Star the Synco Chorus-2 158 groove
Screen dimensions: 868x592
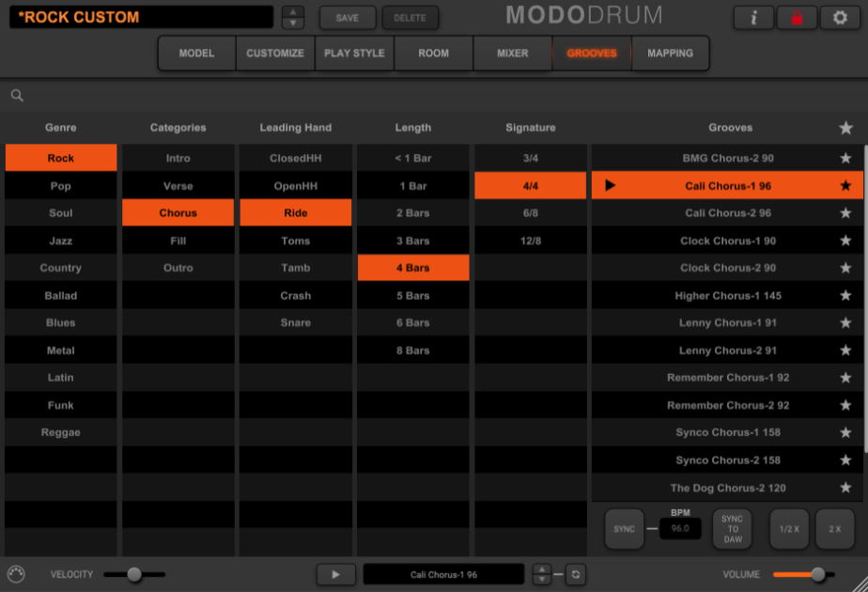point(845,460)
